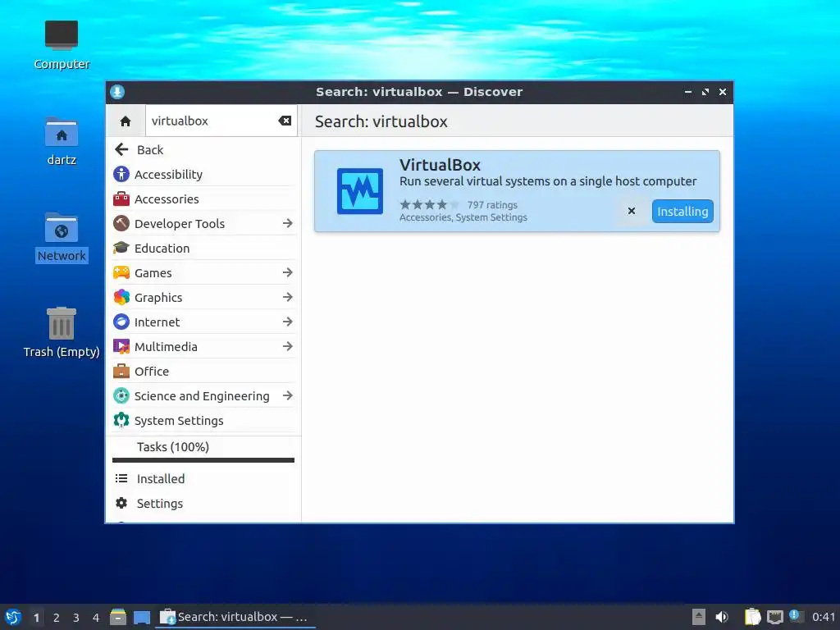The image size is (840, 630).
Task: Click the Multimedia play icon
Action: (121, 347)
